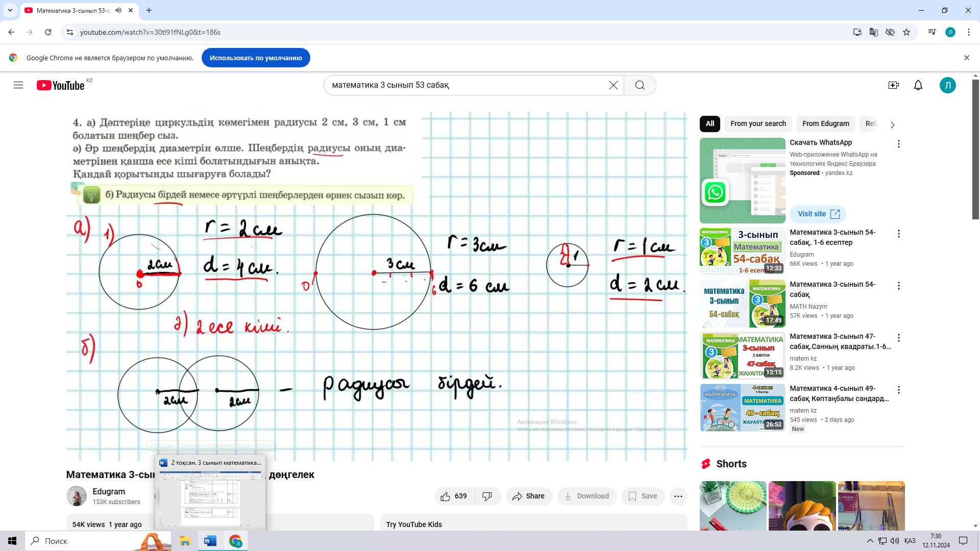980x551 pixels.
Task: Bookmark this page with star icon
Action: tap(906, 32)
